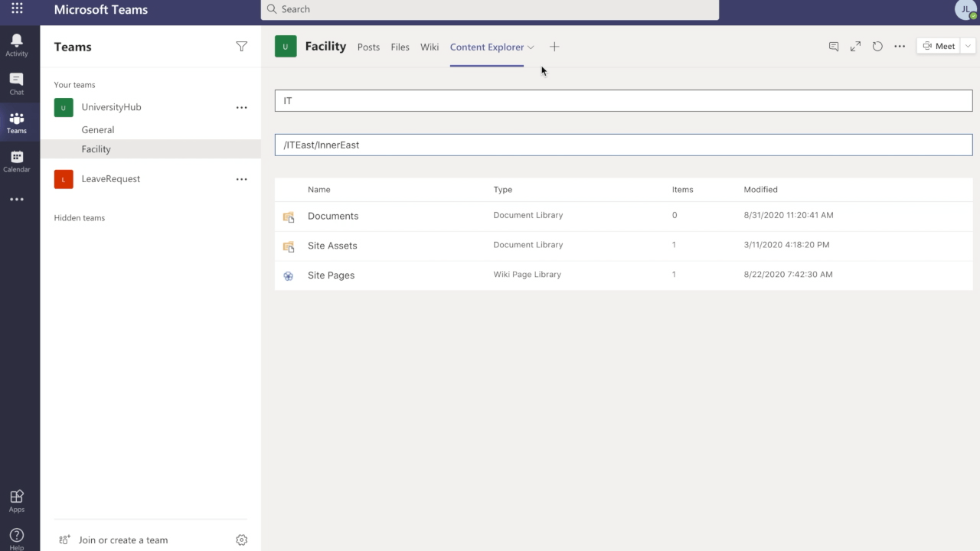Open more options for LeaveRequest team
Image resolution: width=980 pixels, height=551 pixels.
242,179
